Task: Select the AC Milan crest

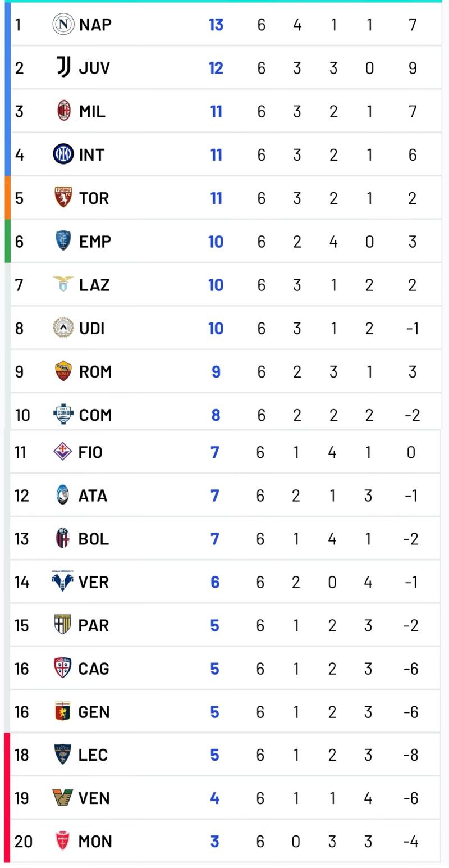Action: [63, 111]
